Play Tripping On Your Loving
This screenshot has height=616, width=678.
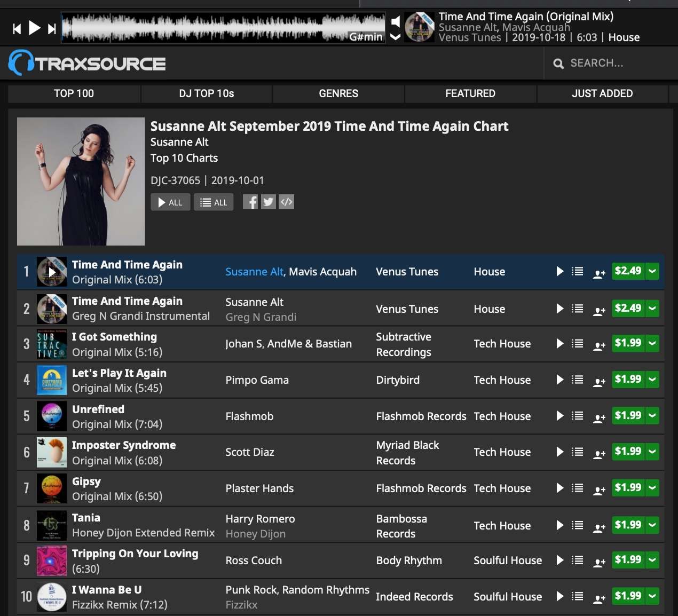click(560, 560)
